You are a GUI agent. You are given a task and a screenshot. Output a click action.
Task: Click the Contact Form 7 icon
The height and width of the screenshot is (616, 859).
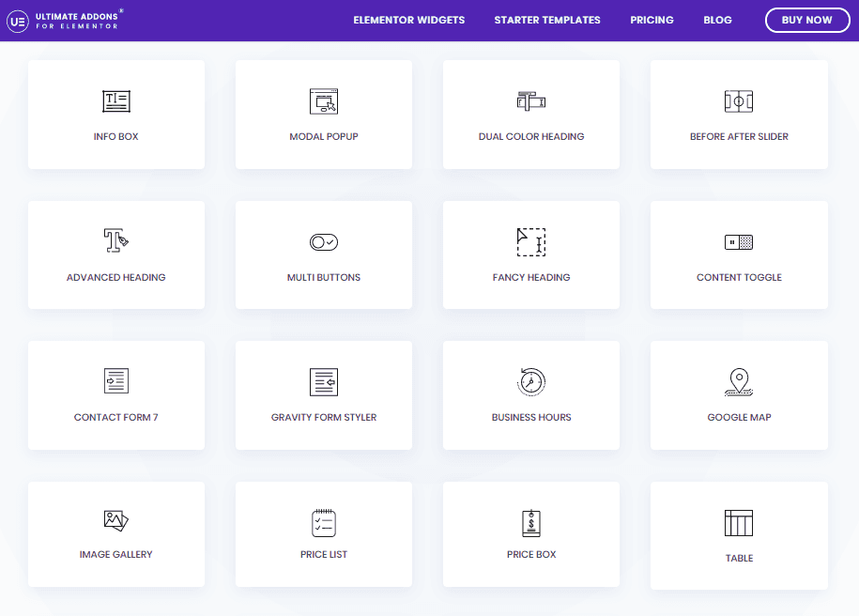coord(116,381)
